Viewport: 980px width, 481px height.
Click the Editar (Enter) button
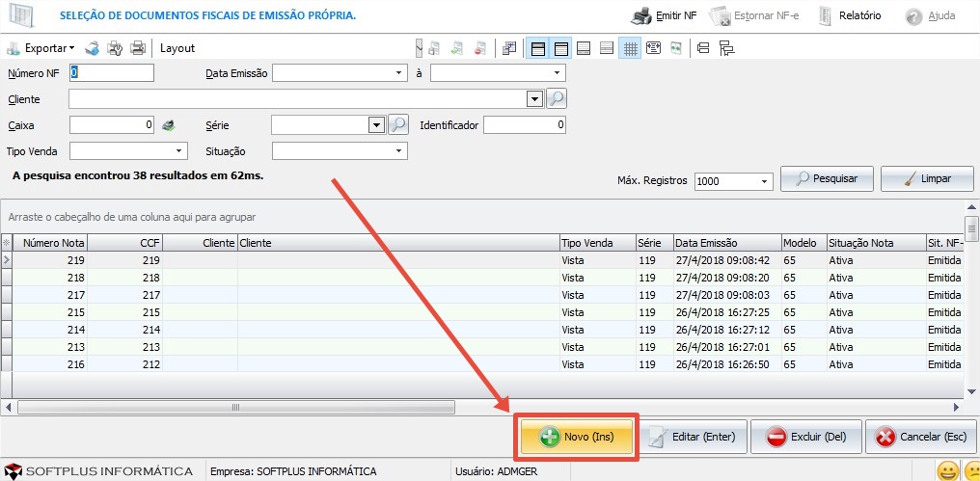[692, 437]
